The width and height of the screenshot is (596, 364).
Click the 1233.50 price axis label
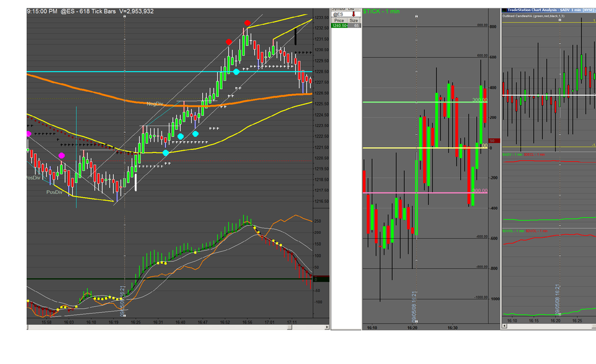click(x=322, y=17)
